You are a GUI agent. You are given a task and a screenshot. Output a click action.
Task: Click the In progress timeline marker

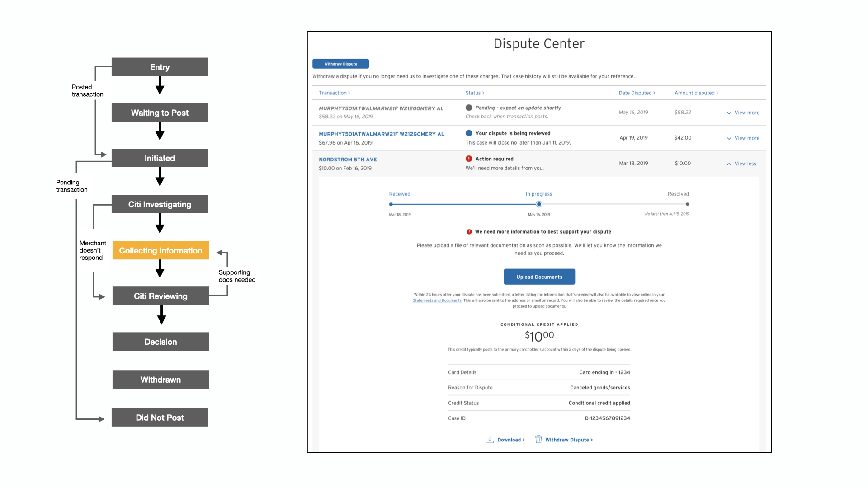[x=539, y=204]
